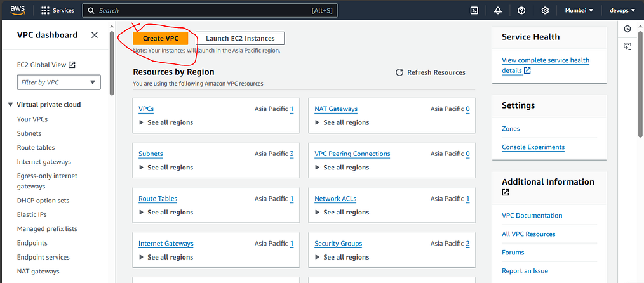This screenshot has width=644, height=283.
Task: Open Subnets in the sidebar
Action: coord(29,133)
